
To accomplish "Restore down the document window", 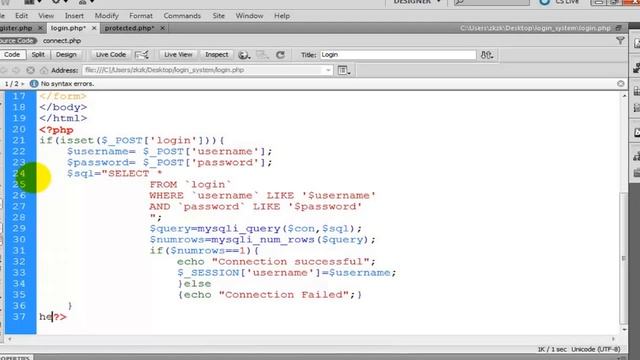I will click(619, 28).
